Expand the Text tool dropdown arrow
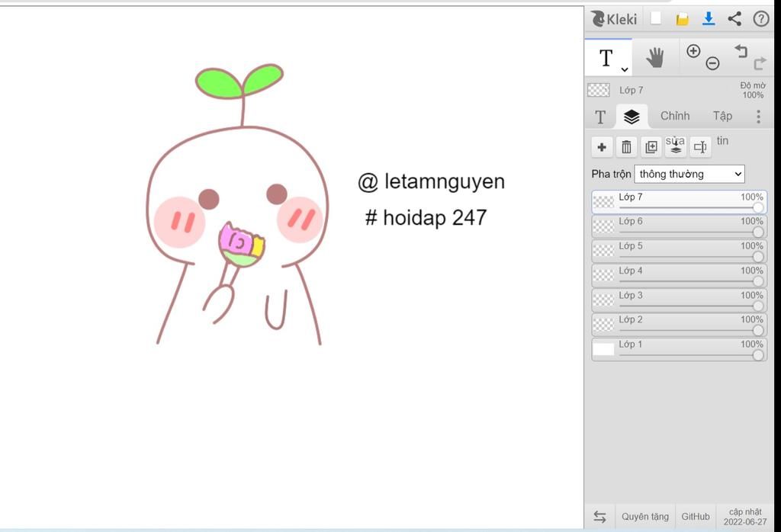 [625, 69]
